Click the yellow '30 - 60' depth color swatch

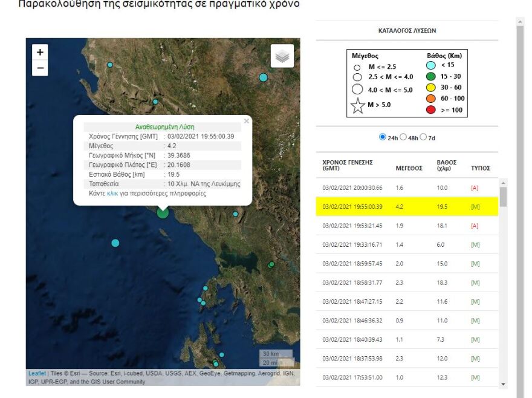430,87
